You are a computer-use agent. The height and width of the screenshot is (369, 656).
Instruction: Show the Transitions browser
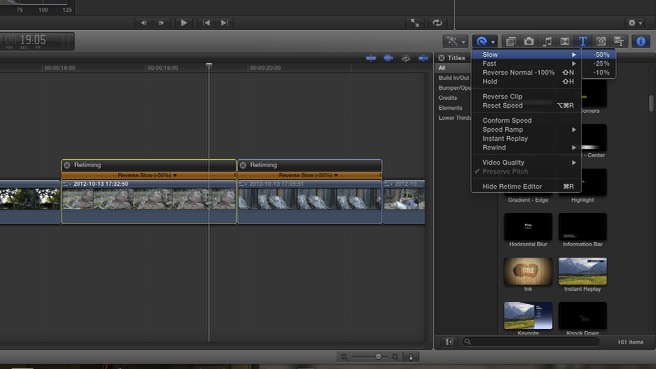point(565,41)
